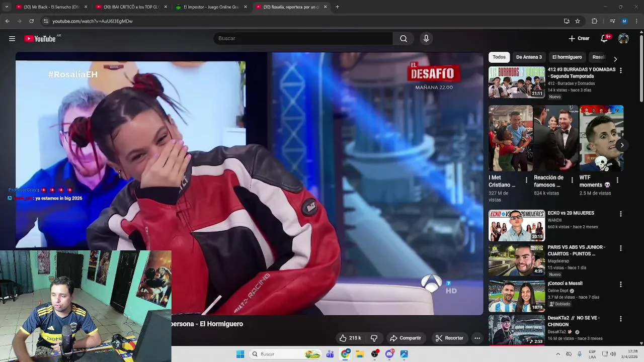Open more actions menu beside Recortar
Image resolution: width=644 pixels, height=362 pixels.
click(477, 338)
